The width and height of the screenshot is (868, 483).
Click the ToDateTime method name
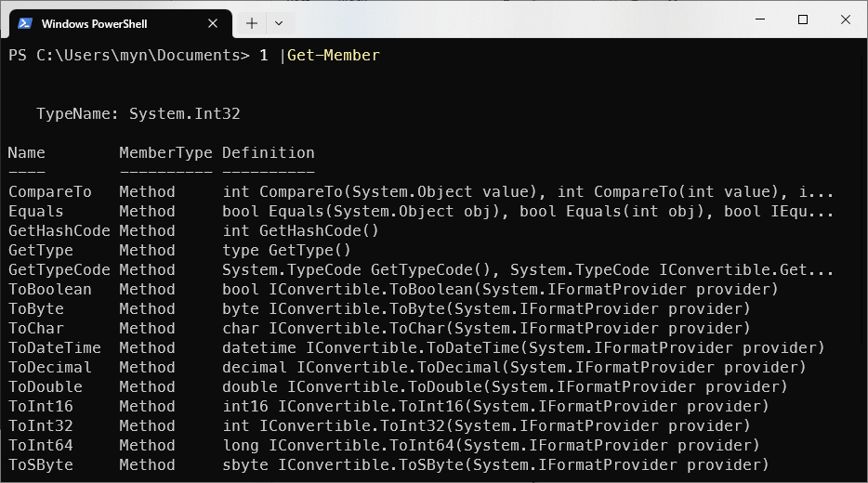click(54, 348)
